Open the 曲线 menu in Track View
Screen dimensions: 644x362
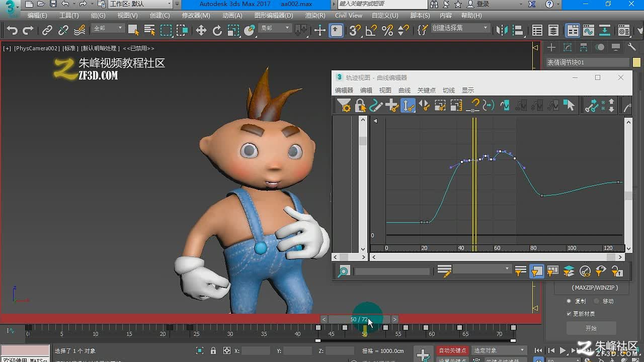[x=405, y=90]
